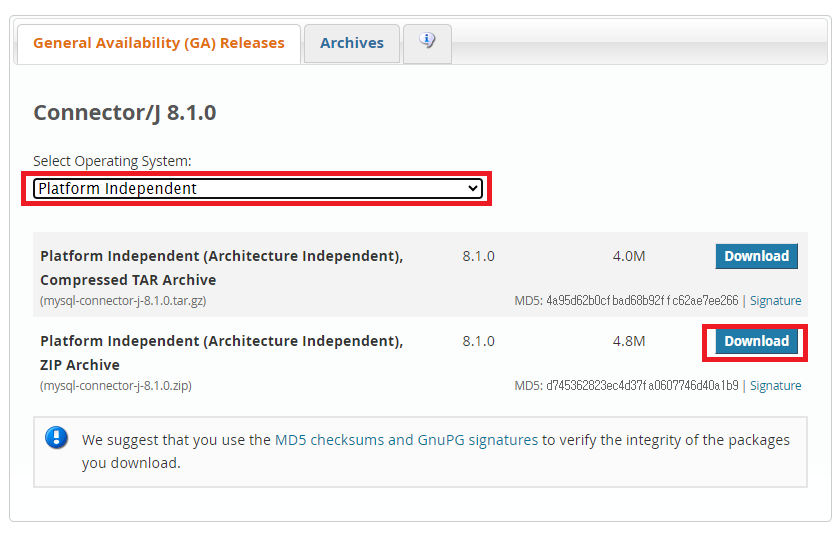Select the MD5 hash starting with 4a95d62b
This screenshot has height=534, width=840.
coord(642,300)
